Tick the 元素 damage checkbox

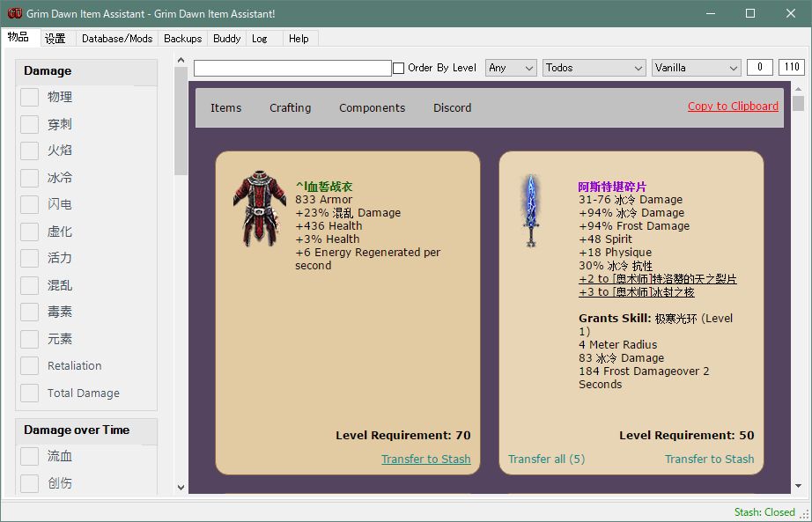click(30, 339)
